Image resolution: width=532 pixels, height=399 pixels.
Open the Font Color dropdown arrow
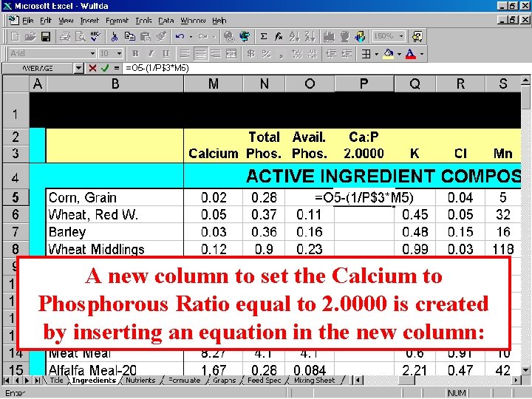pos(422,54)
